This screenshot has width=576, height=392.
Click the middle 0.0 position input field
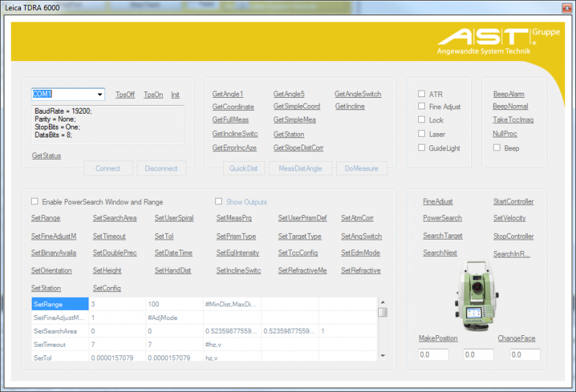(x=479, y=355)
